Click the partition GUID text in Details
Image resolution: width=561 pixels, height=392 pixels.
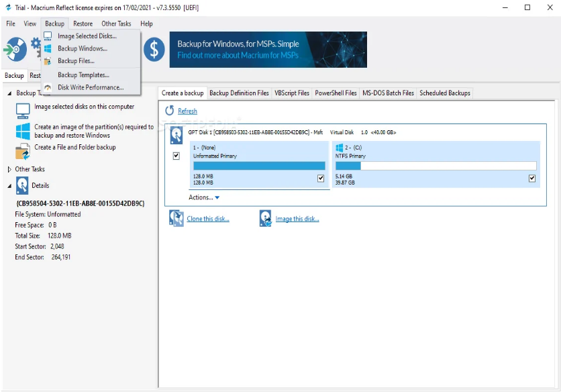(80, 203)
